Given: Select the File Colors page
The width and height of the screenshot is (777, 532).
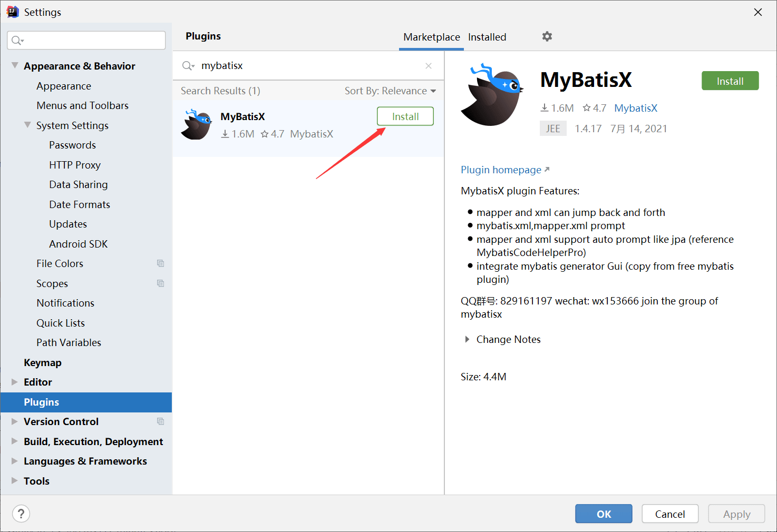Looking at the screenshot, I should (60, 263).
